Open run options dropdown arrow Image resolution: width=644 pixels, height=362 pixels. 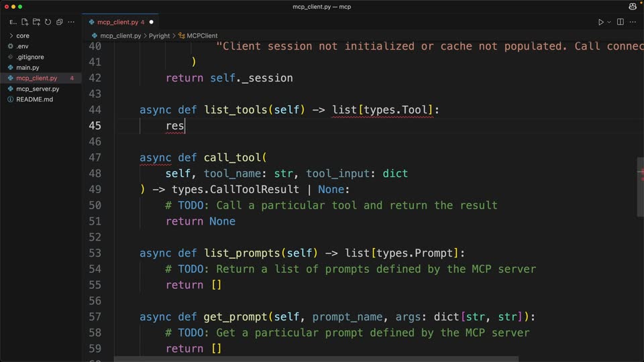[609, 22]
